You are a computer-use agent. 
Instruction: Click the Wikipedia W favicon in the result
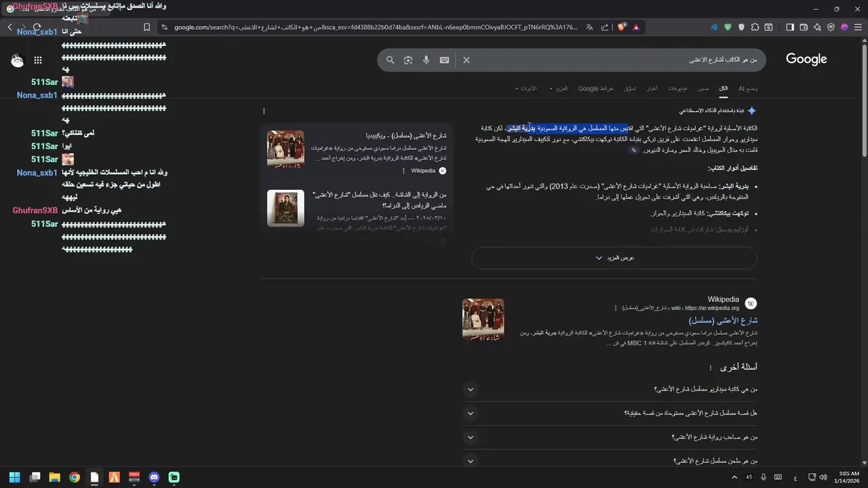(x=751, y=303)
